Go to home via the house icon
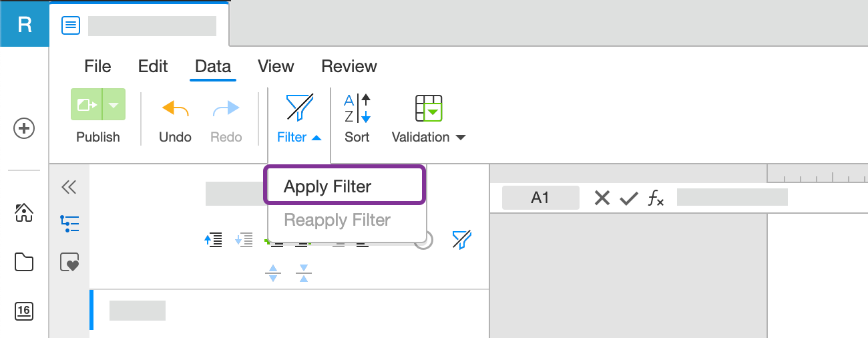This screenshot has height=338, width=868. tap(24, 213)
